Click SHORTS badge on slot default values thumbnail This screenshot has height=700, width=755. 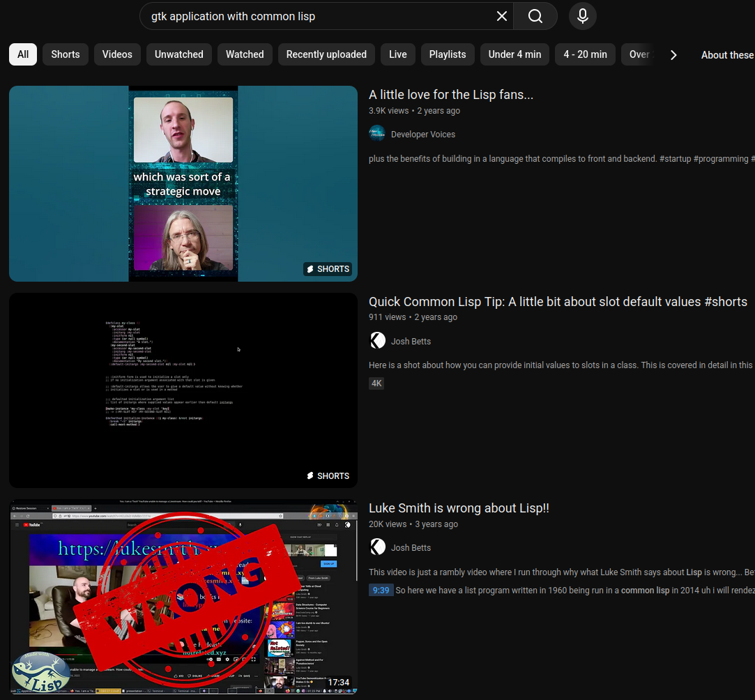pyautogui.click(x=328, y=475)
